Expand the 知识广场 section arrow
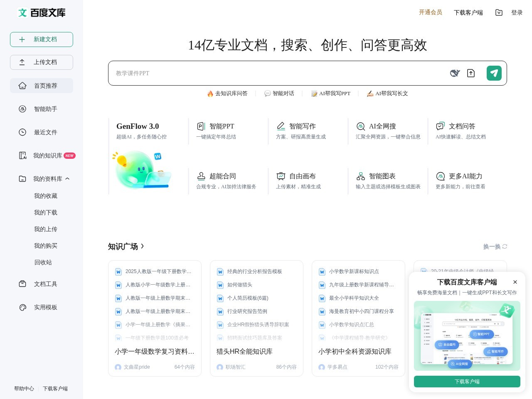532x399 pixels. click(142, 246)
